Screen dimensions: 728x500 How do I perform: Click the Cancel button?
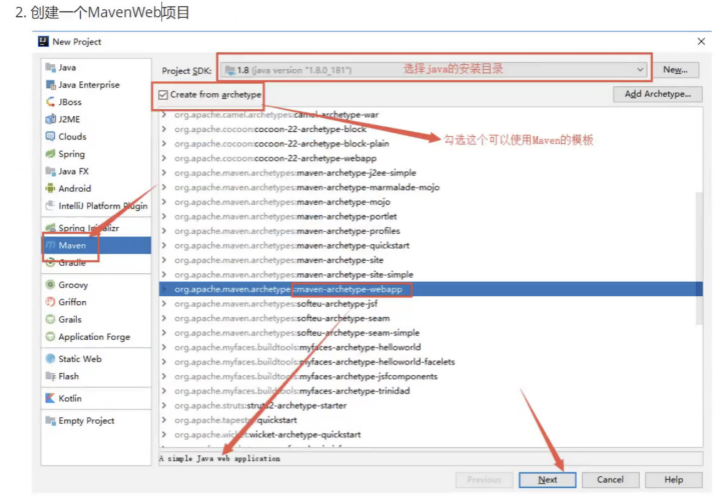pos(610,480)
